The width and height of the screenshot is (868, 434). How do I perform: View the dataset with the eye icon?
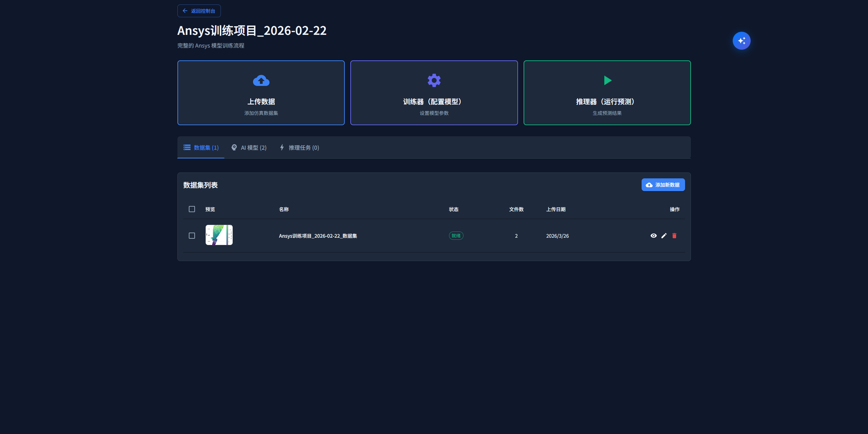[x=653, y=236]
